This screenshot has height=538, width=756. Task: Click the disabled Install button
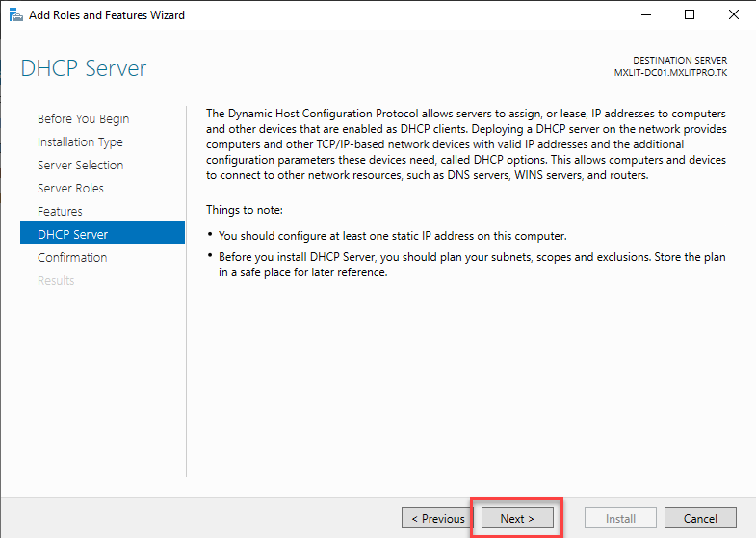point(620,519)
